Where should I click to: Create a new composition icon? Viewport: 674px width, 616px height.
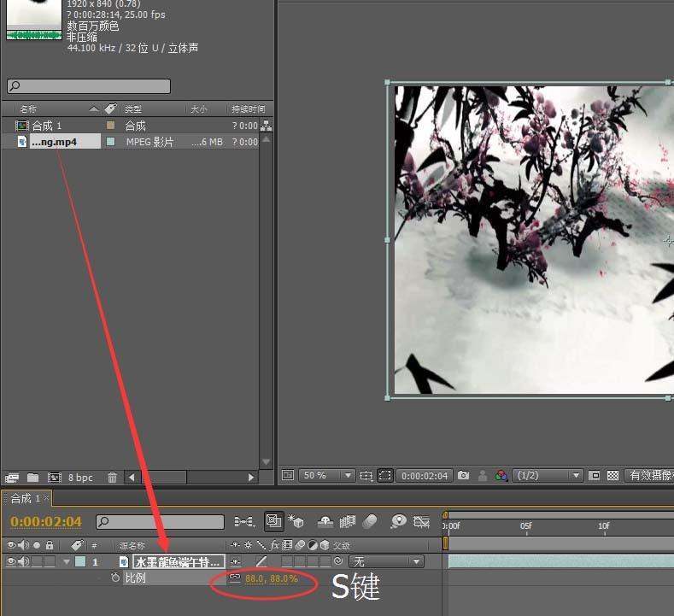coord(54,478)
